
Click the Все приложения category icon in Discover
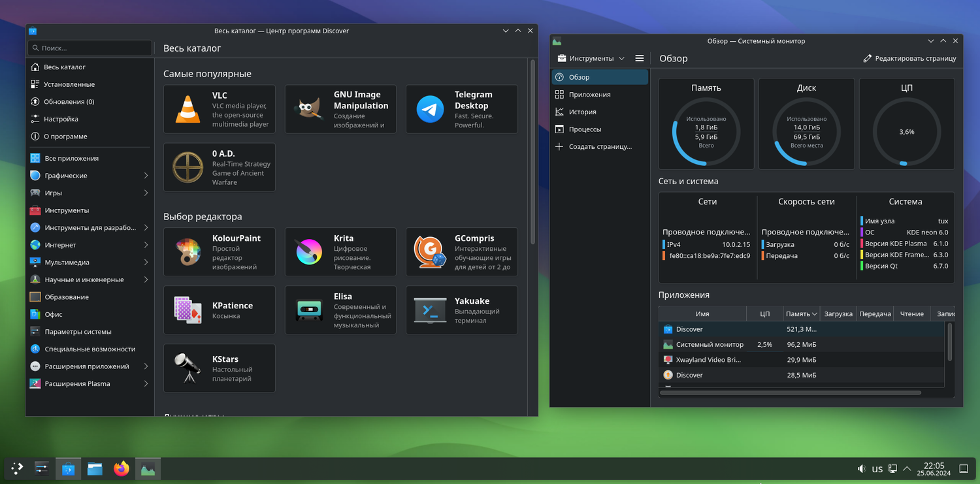[35, 158]
